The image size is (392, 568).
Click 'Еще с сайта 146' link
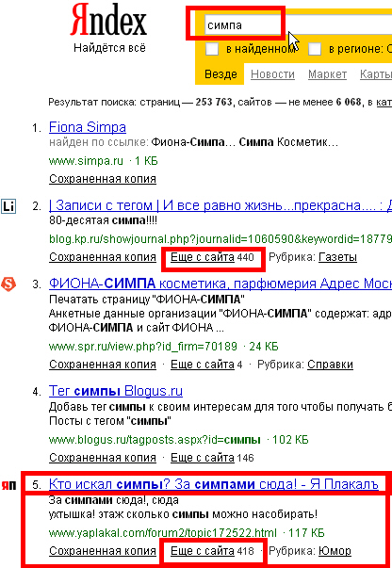click(x=212, y=458)
